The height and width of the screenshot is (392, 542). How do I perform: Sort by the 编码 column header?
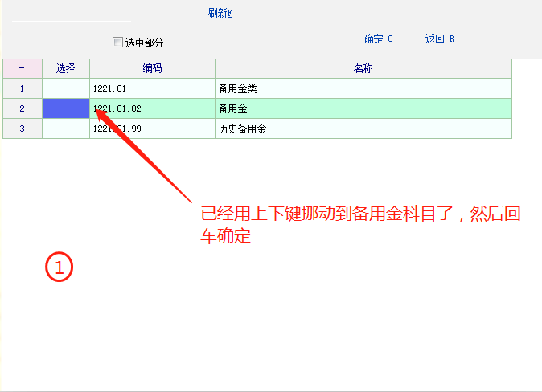[152, 68]
